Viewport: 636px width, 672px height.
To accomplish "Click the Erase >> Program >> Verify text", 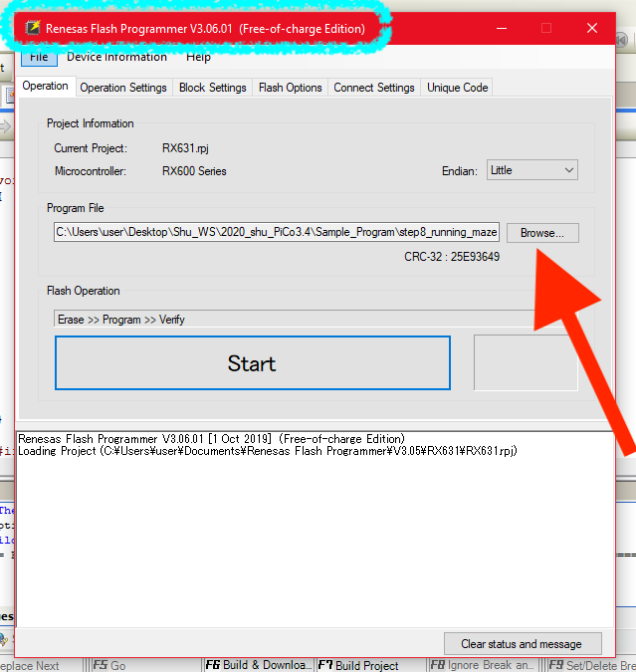I will [121, 320].
